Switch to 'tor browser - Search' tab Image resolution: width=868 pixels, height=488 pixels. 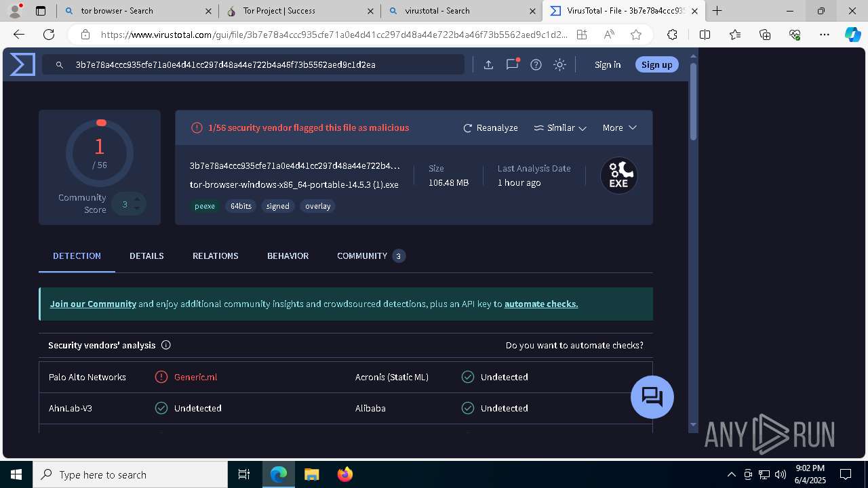pos(138,11)
